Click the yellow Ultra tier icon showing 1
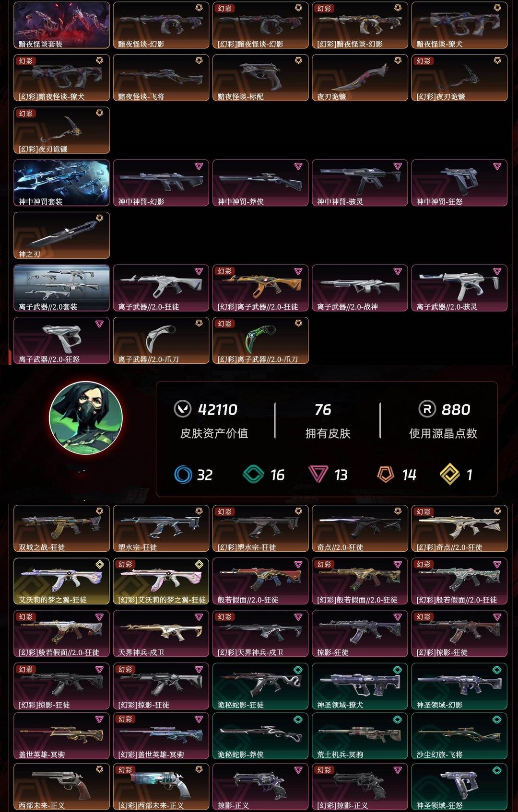The image size is (518, 812). pyautogui.click(x=449, y=475)
